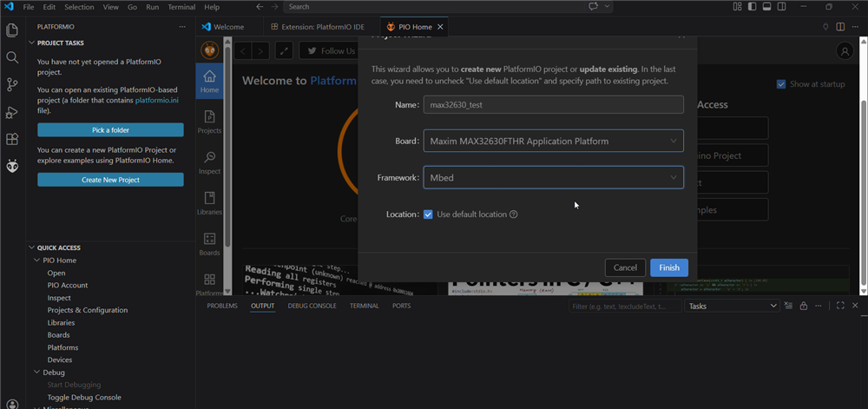Click the expand fullscreen icon in PIO Home toolbar

[284, 51]
